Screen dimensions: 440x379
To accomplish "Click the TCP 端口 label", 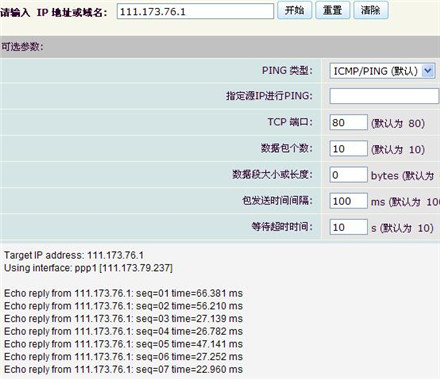I will pyautogui.click(x=290, y=122).
